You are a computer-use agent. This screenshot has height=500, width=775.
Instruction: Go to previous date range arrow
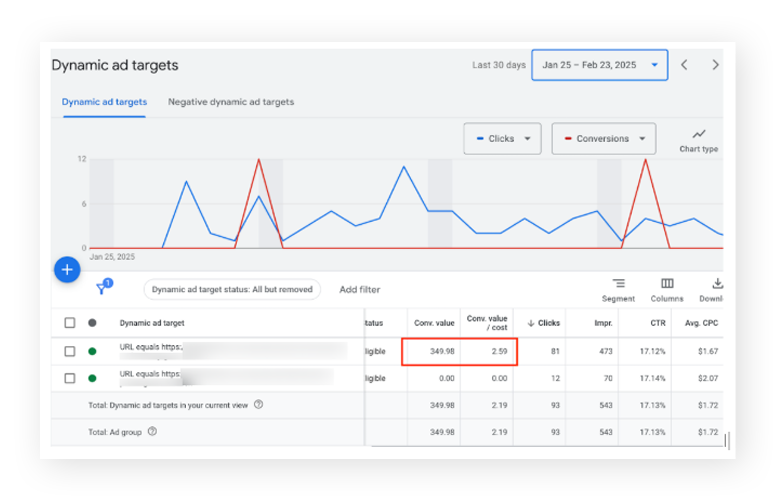pyautogui.click(x=684, y=65)
